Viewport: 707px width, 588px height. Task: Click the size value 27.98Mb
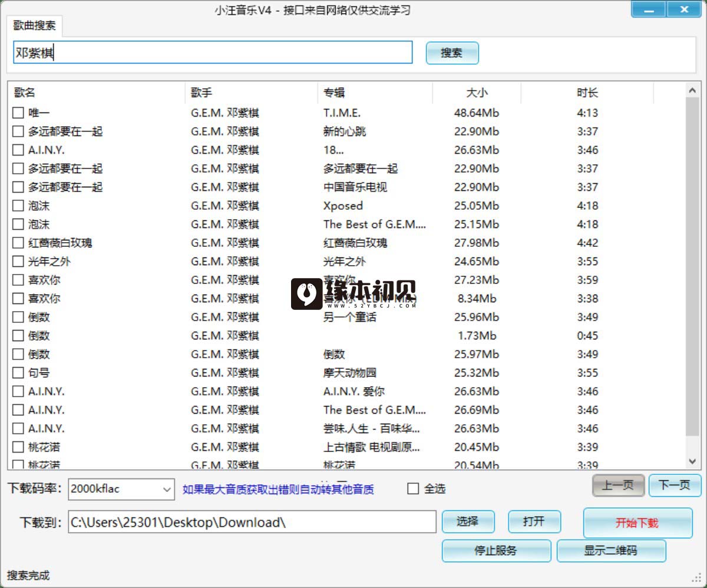click(x=477, y=243)
